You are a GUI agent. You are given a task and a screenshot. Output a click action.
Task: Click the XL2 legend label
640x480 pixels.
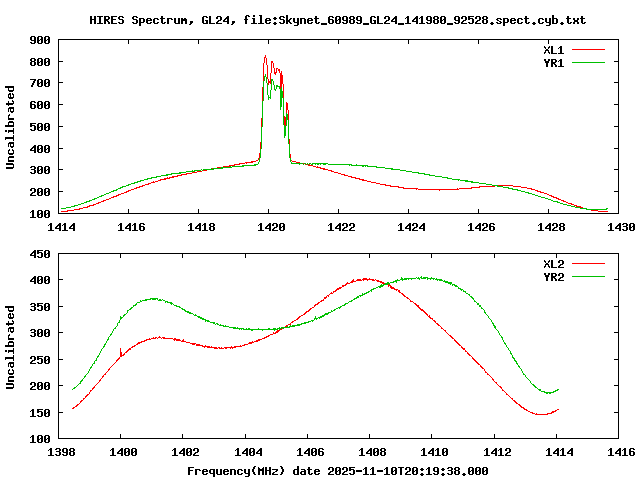coord(553,264)
